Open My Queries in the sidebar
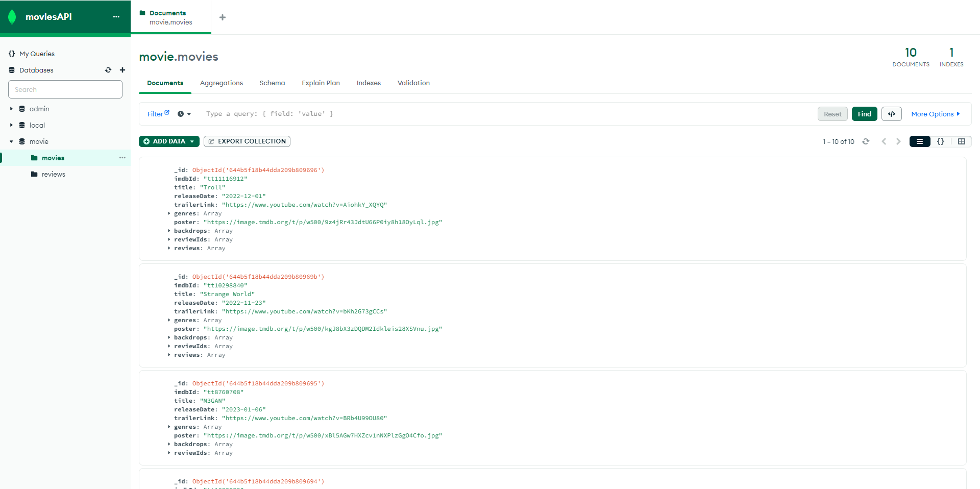The height and width of the screenshot is (489, 980). point(36,53)
